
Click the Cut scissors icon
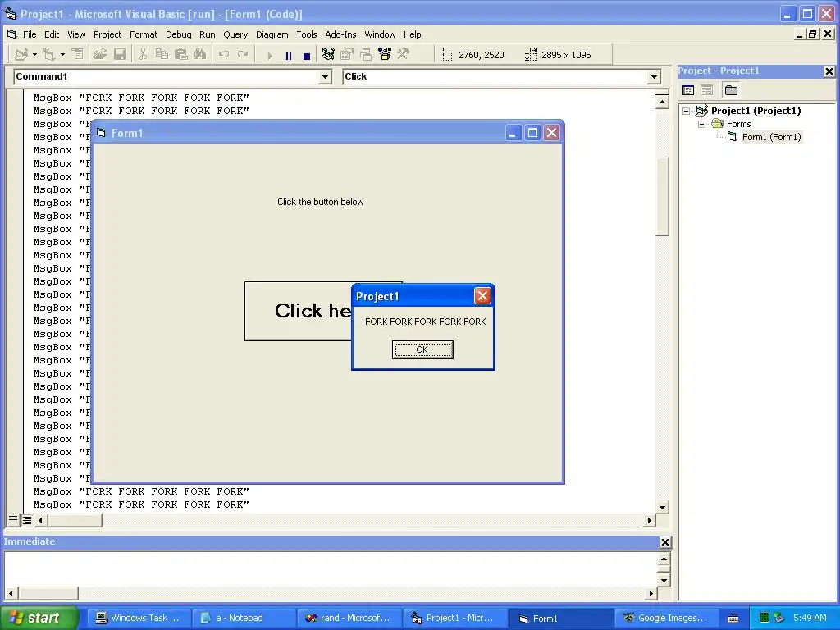143,54
